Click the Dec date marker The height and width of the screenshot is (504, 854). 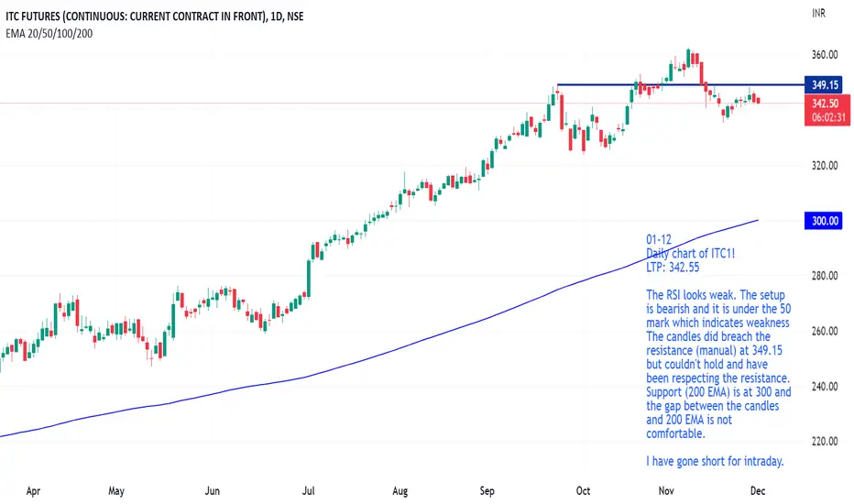coord(758,491)
